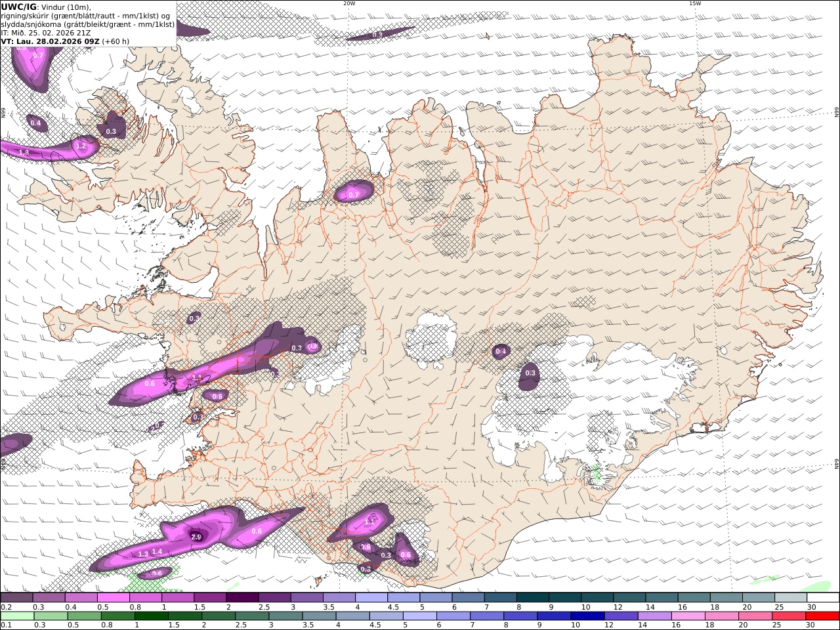Click the "0.8" value in the western highlands
Screen dimensions: 840x630
pyautogui.click(x=313, y=346)
